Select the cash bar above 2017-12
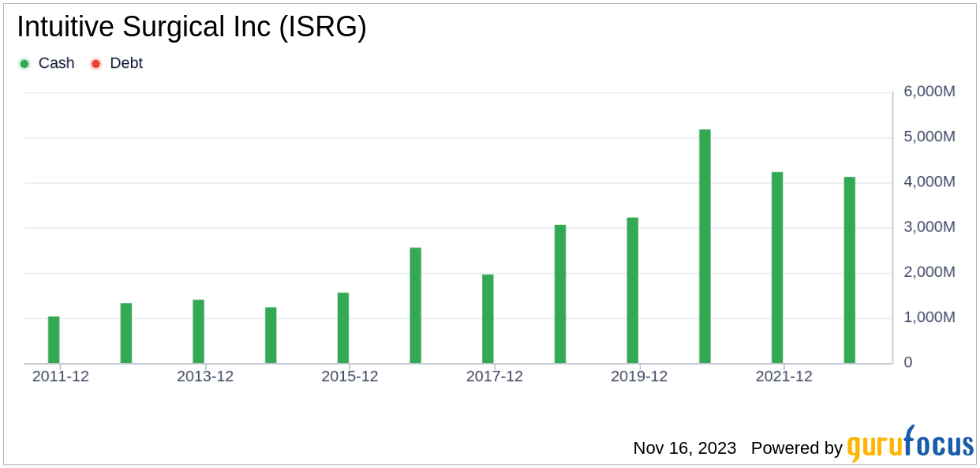Image resolution: width=980 pixels, height=468 pixels. click(488, 319)
